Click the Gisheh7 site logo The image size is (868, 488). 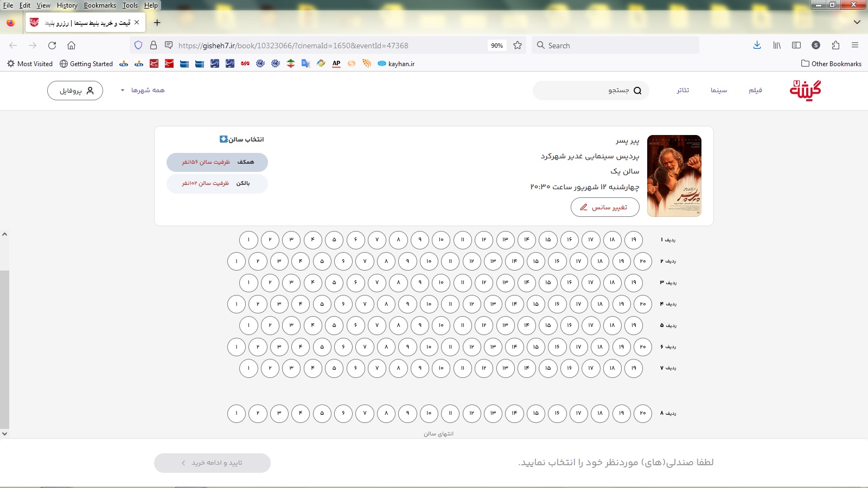click(805, 91)
